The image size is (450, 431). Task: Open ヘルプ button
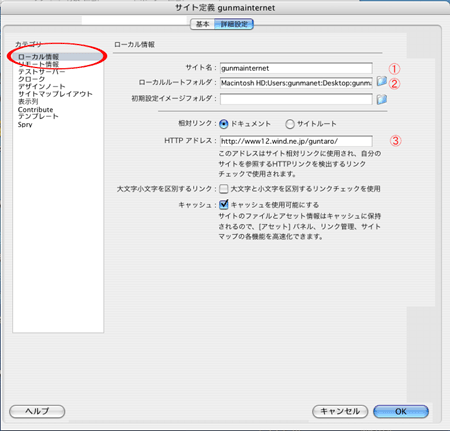pyautogui.click(x=37, y=412)
